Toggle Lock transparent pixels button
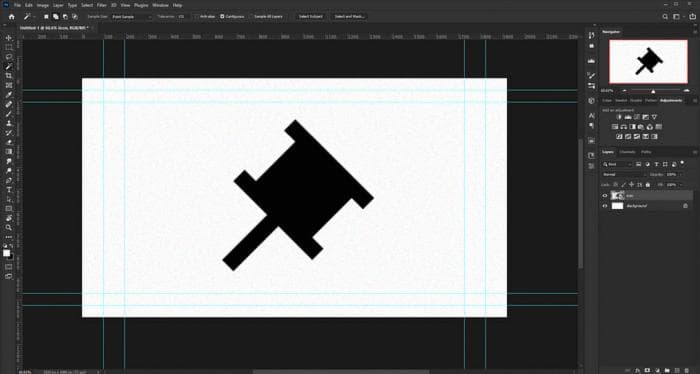This screenshot has height=374, width=700. pos(616,185)
